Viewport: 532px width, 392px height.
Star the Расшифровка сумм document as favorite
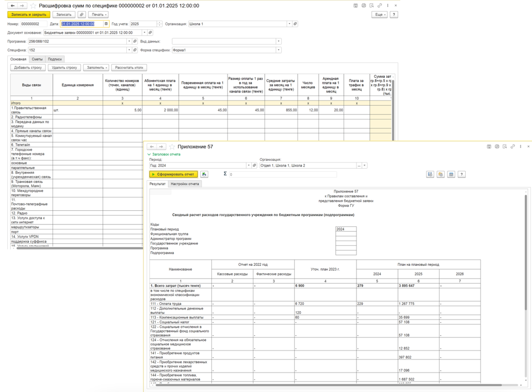(33, 6)
